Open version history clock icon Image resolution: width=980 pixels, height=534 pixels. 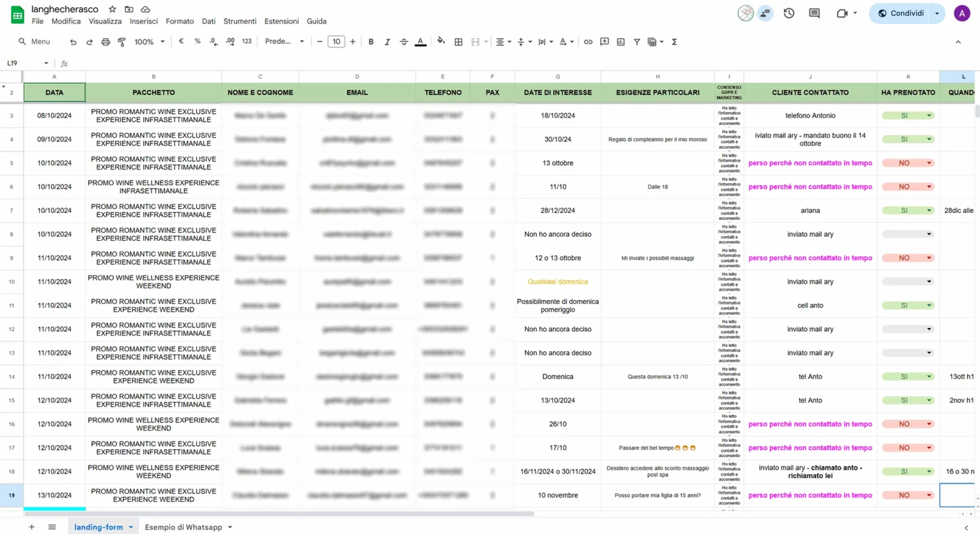[x=789, y=13]
